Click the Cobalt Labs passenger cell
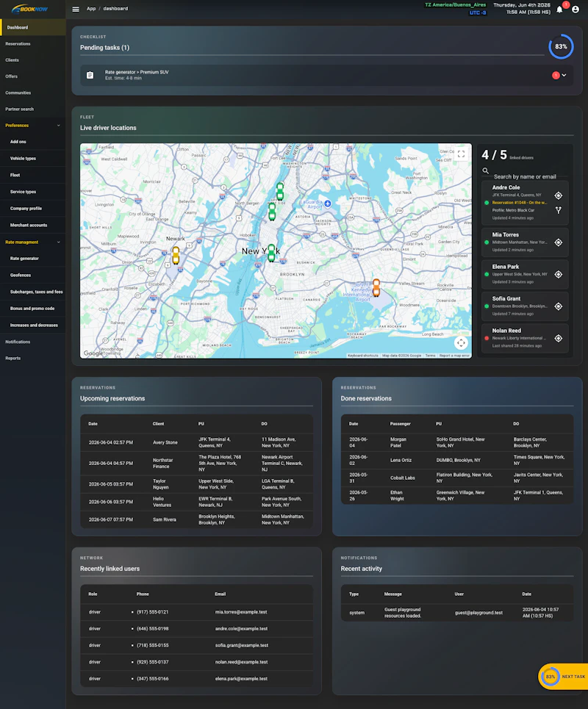The image size is (588, 709). tap(403, 478)
